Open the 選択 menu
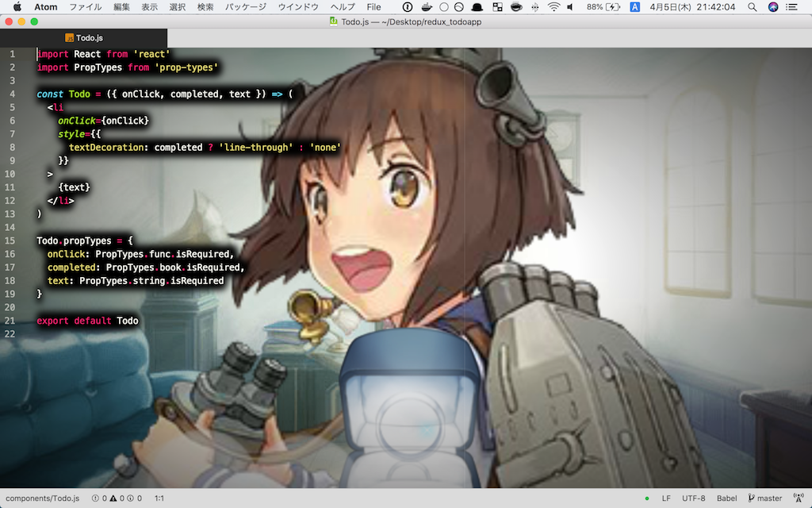This screenshot has height=508, width=812. (178, 6)
